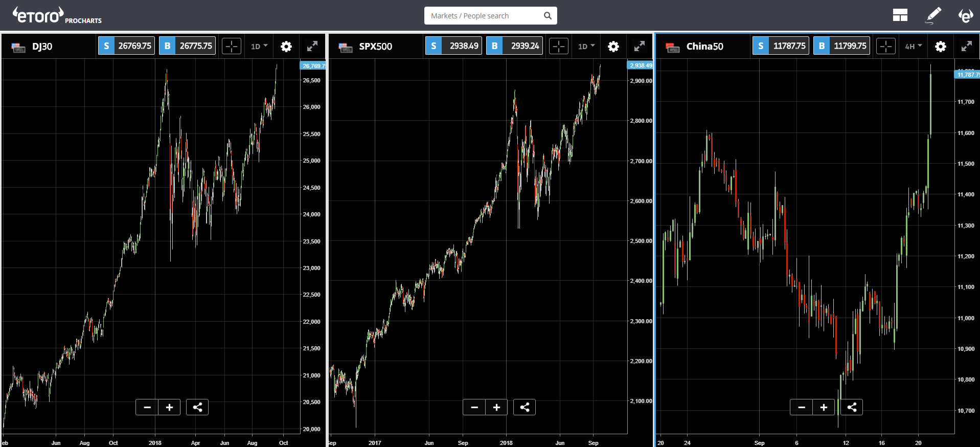The image size is (980, 447).
Task: Toggle crosshair on the China50 chart
Action: click(886, 47)
